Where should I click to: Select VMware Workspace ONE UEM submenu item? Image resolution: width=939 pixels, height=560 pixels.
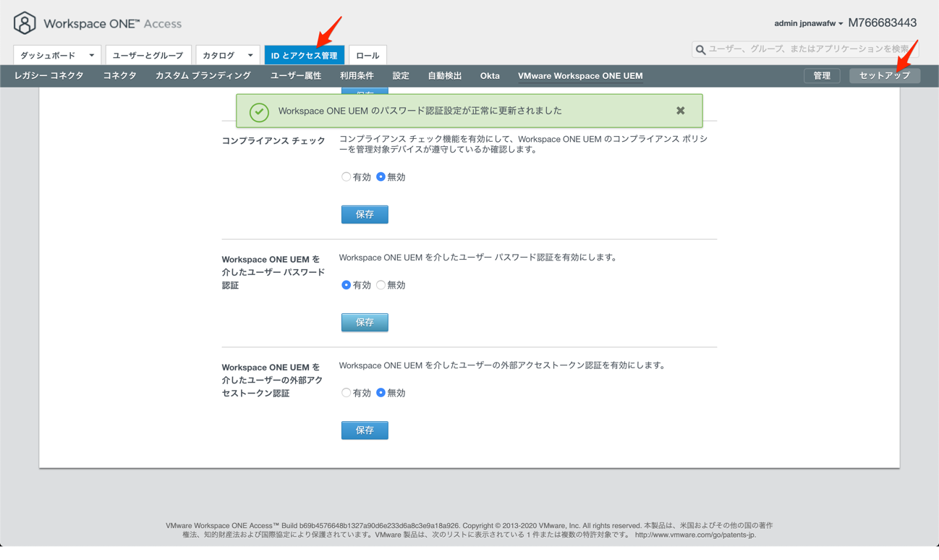tap(580, 75)
